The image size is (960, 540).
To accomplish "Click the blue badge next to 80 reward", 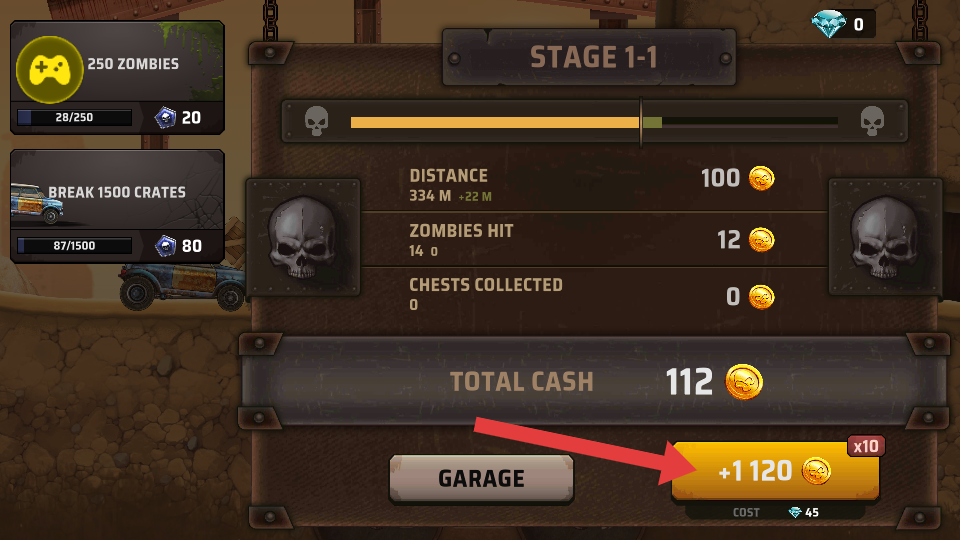I will coord(165,246).
